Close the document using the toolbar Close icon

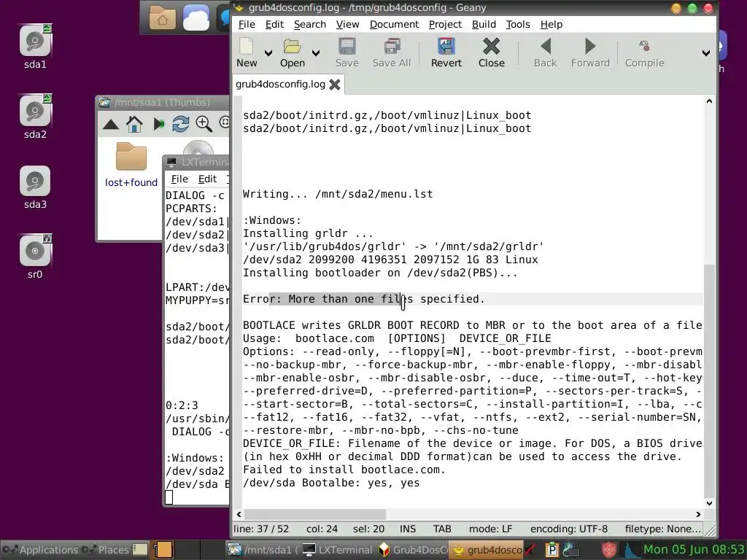(491, 47)
